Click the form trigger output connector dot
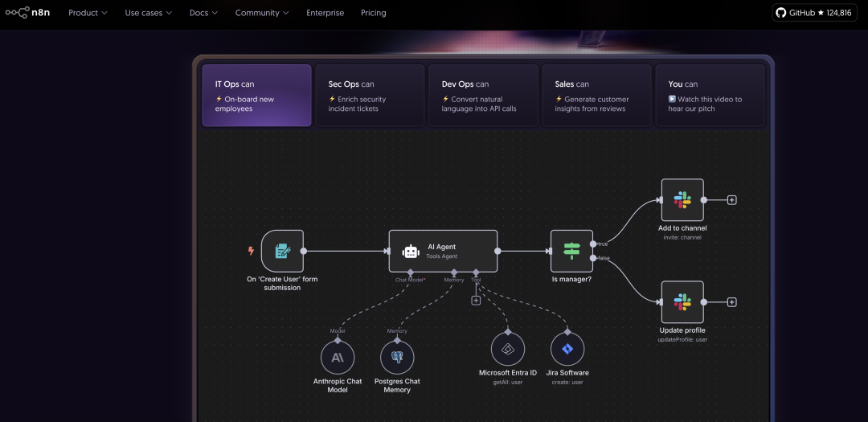Image resolution: width=868 pixels, height=422 pixels. 303,251
